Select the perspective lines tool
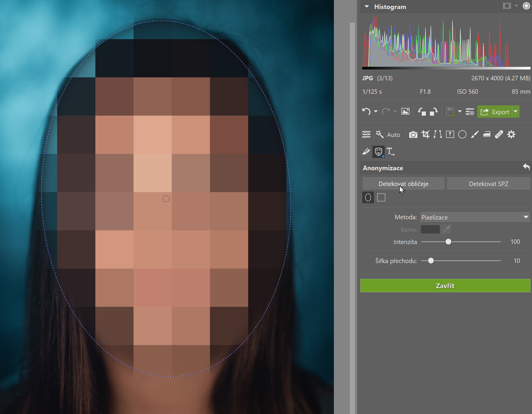 pos(437,134)
